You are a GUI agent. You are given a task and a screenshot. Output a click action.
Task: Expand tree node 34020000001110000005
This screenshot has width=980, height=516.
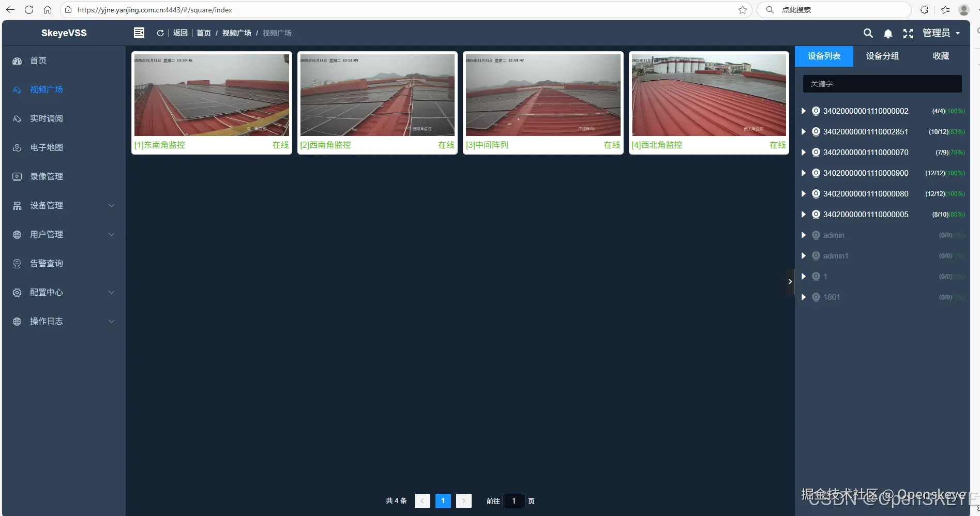803,214
